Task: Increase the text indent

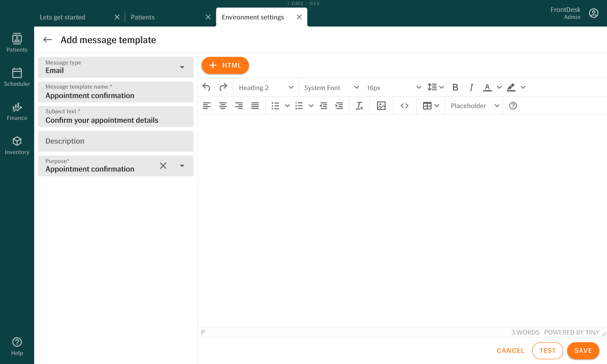Action: coord(339,105)
